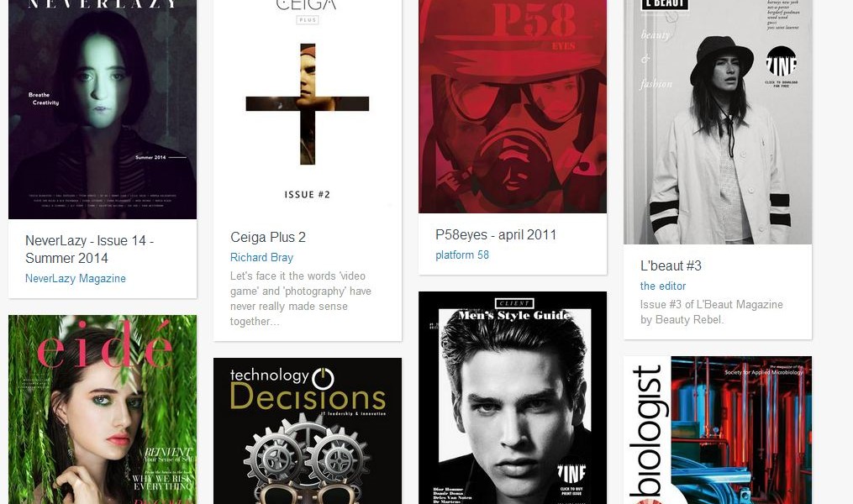Click the Ceiga Plus 2 title
The height and width of the screenshot is (504, 853).
[268, 237]
